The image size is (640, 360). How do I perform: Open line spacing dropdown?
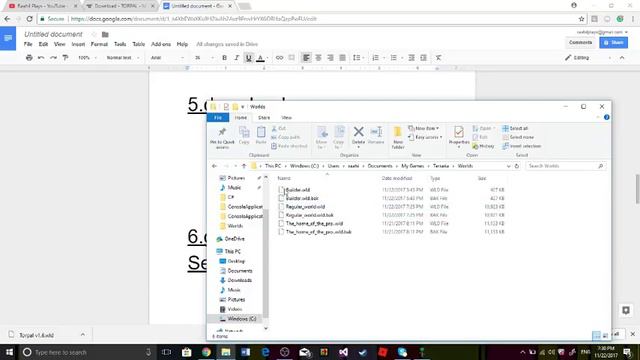coord(358,58)
